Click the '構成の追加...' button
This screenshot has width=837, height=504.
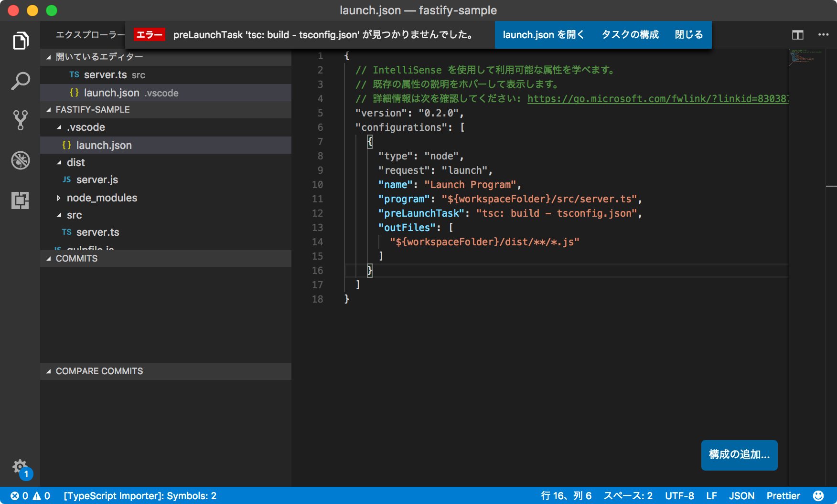pos(739,455)
